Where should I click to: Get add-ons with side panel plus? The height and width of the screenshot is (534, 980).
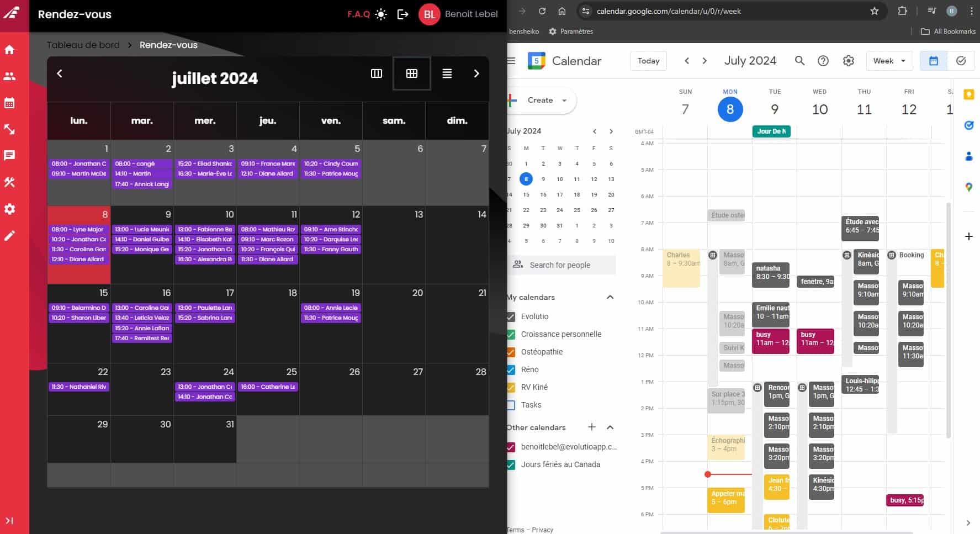pyautogui.click(x=968, y=236)
